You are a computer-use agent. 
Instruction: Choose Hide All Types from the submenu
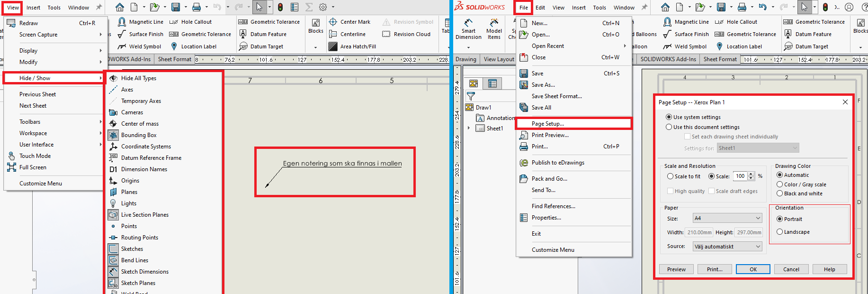138,78
